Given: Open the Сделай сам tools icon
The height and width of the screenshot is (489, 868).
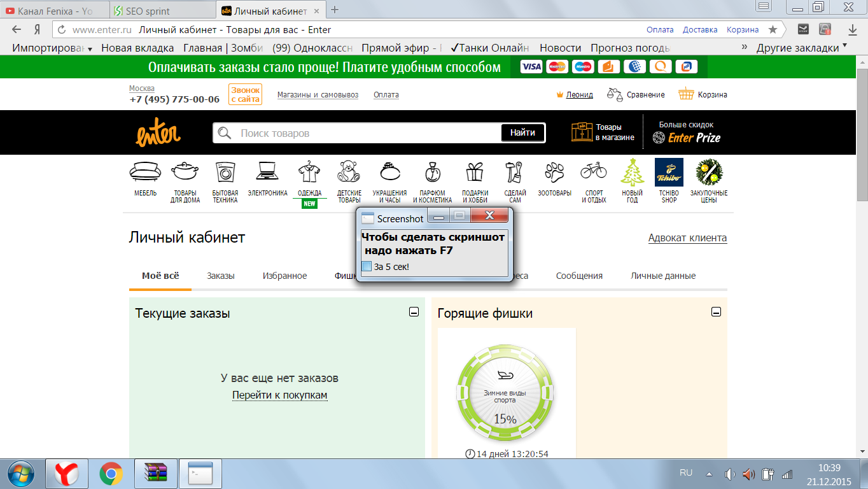Looking at the screenshot, I should click(514, 172).
